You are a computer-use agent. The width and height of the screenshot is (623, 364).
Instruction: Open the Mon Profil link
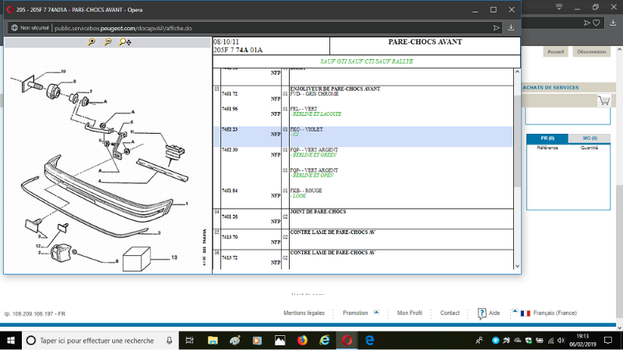pyautogui.click(x=410, y=313)
